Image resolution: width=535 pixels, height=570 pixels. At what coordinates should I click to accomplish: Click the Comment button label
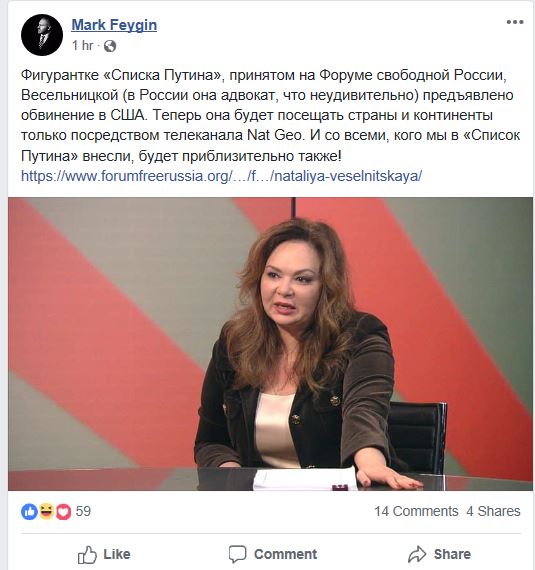tap(285, 554)
